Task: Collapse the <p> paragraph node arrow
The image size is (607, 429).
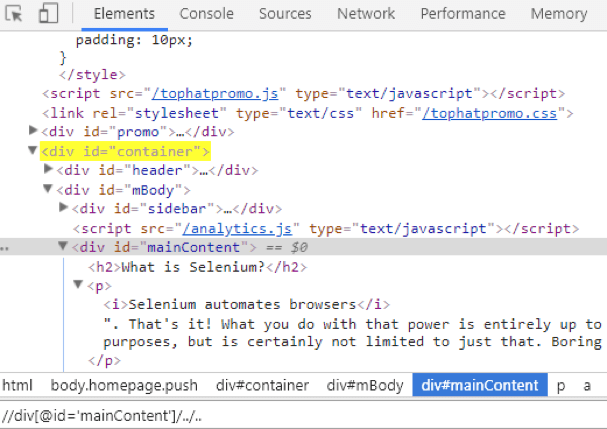Action: (x=78, y=285)
